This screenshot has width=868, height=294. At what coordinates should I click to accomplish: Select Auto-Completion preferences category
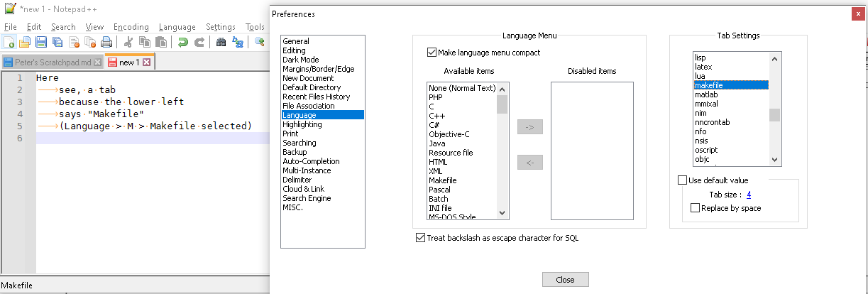pyautogui.click(x=322, y=161)
